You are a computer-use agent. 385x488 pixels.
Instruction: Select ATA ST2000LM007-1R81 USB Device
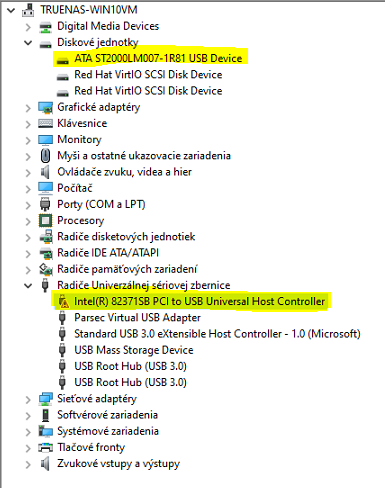click(158, 58)
